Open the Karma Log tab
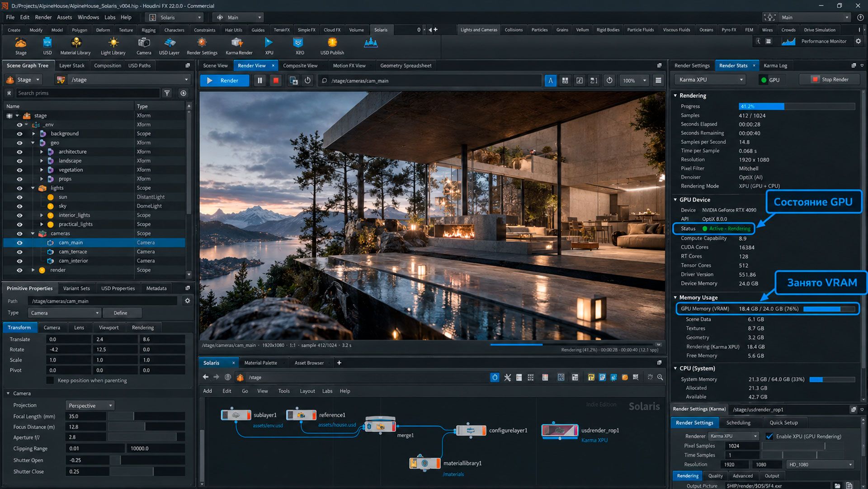This screenshot has width=868, height=489. pos(775,66)
